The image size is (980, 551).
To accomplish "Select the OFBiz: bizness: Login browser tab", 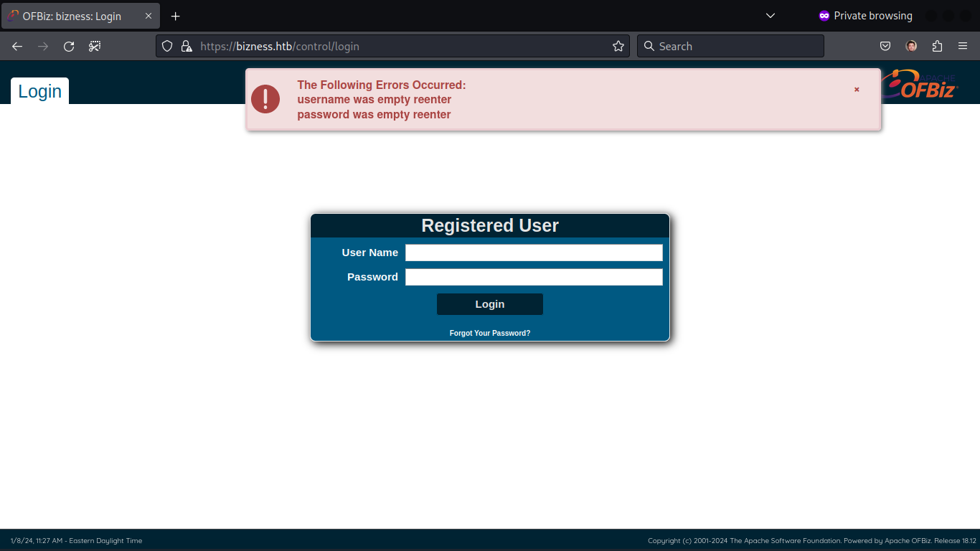I will pyautogui.click(x=72, y=16).
